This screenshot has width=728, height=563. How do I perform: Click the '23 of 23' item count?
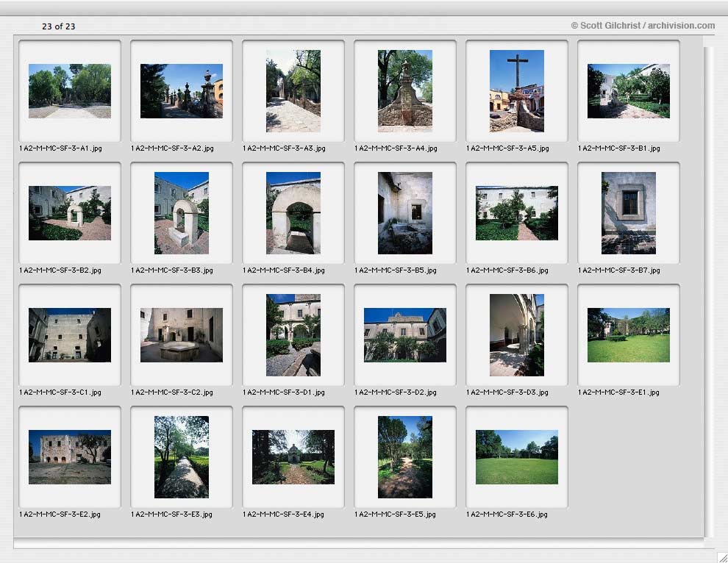59,26
